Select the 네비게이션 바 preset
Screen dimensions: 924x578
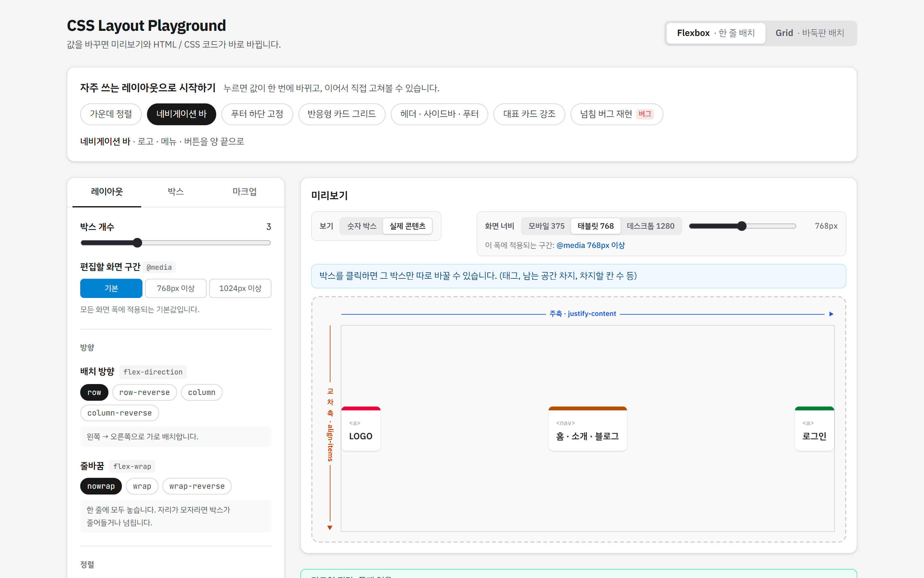pyautogui.click(x=181, y=114)
